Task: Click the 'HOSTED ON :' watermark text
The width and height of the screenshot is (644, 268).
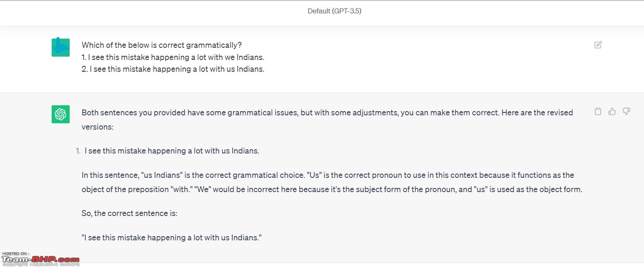Action: click(x=16, y=253)
